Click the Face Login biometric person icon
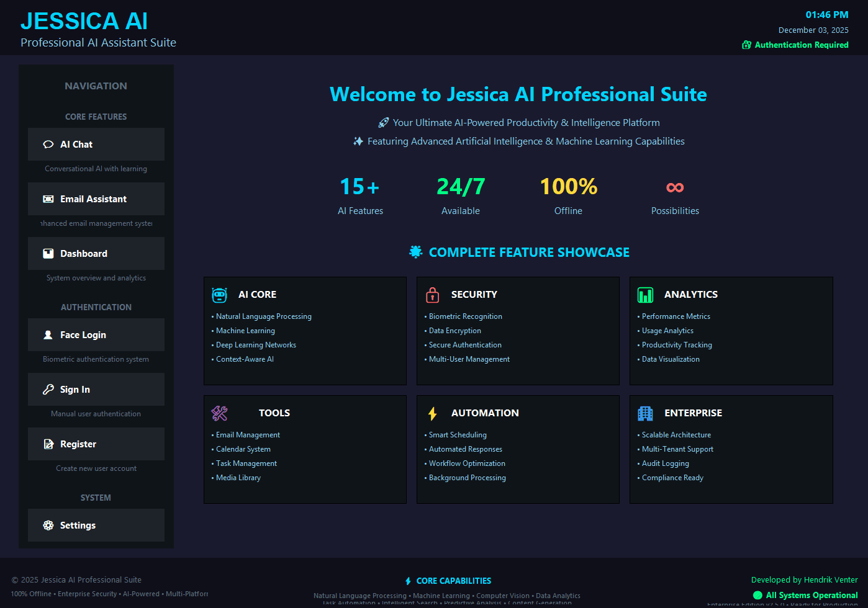Image resolution: width=868 pixels, height=608 pixels. (48, 334)
